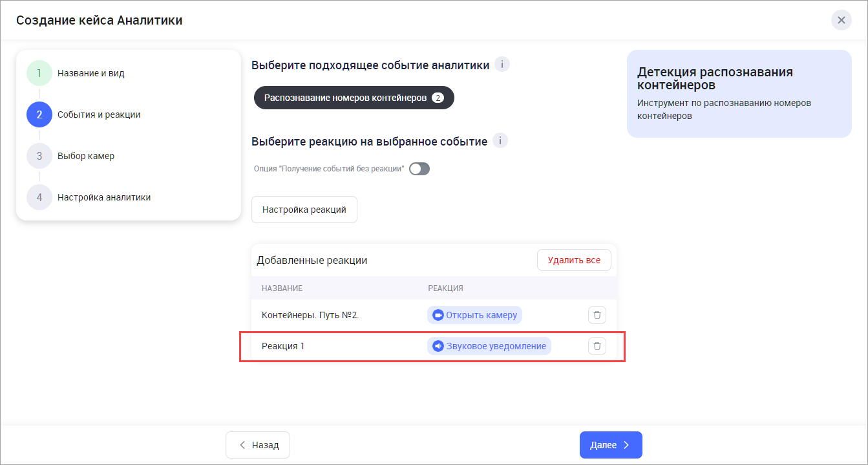The height and width of the screenshot is (465, 868).
Task: Proceed with the 'Далее' button
Action: point(611,445)
